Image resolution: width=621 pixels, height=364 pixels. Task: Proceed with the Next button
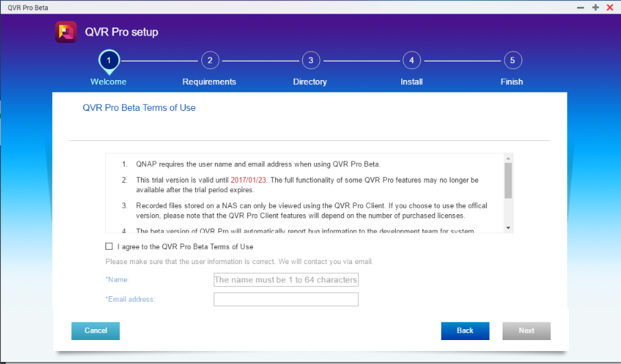(527, 330)
